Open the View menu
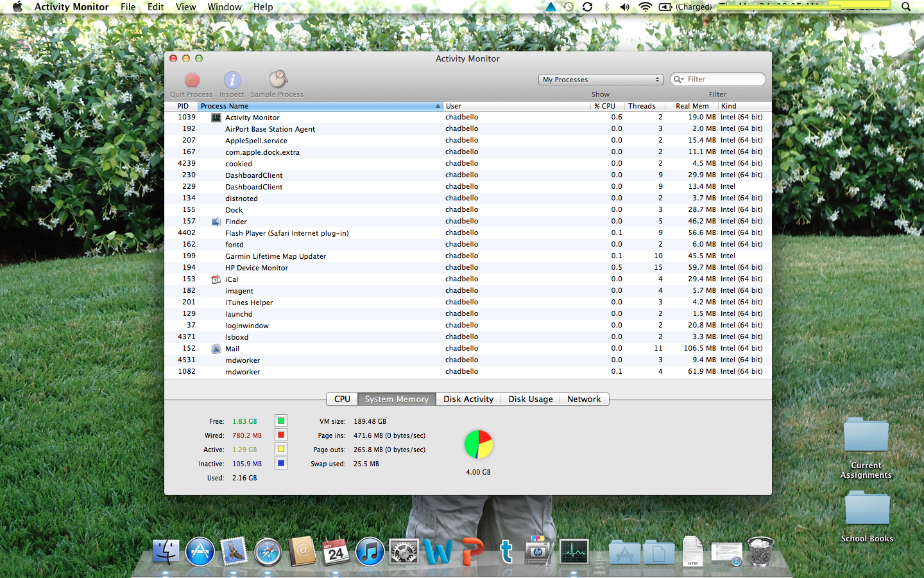Image resolution: width=924 pixels, height=578 pixels. 186,7
